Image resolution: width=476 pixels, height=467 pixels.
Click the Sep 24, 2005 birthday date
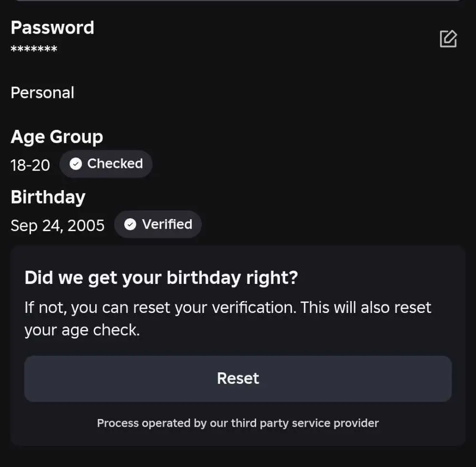coord(58,225)
